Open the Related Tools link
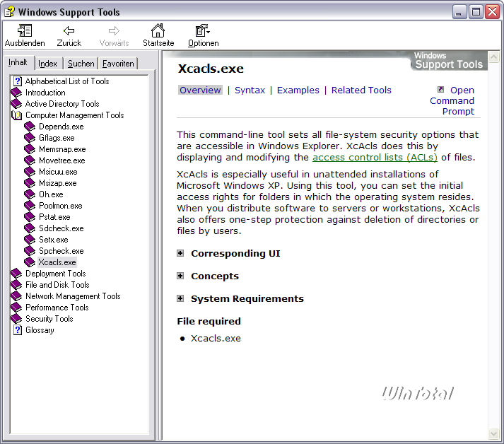504x444 pixels. pos(361,90)
